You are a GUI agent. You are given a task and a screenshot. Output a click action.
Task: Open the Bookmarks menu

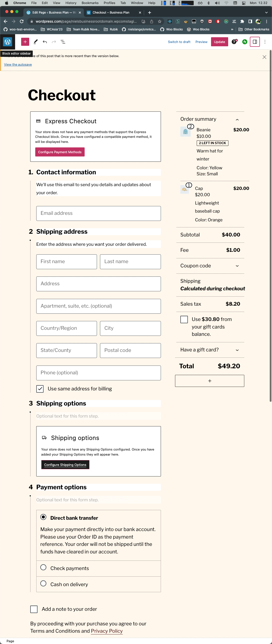(x=90, y=3)
